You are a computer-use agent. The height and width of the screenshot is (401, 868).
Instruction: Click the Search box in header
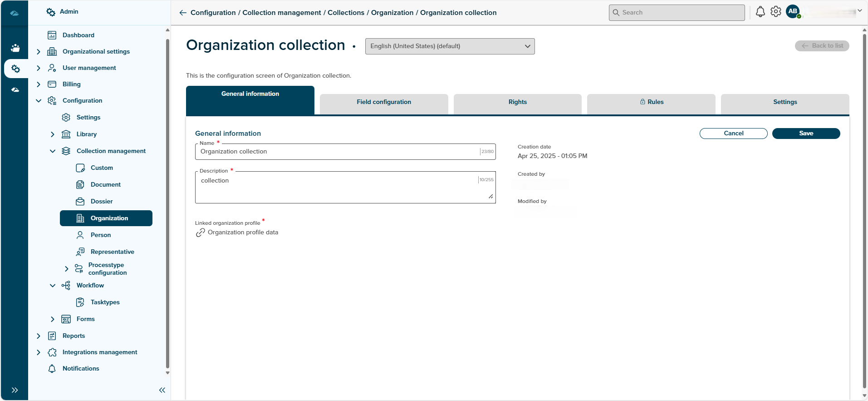[677, 13]
